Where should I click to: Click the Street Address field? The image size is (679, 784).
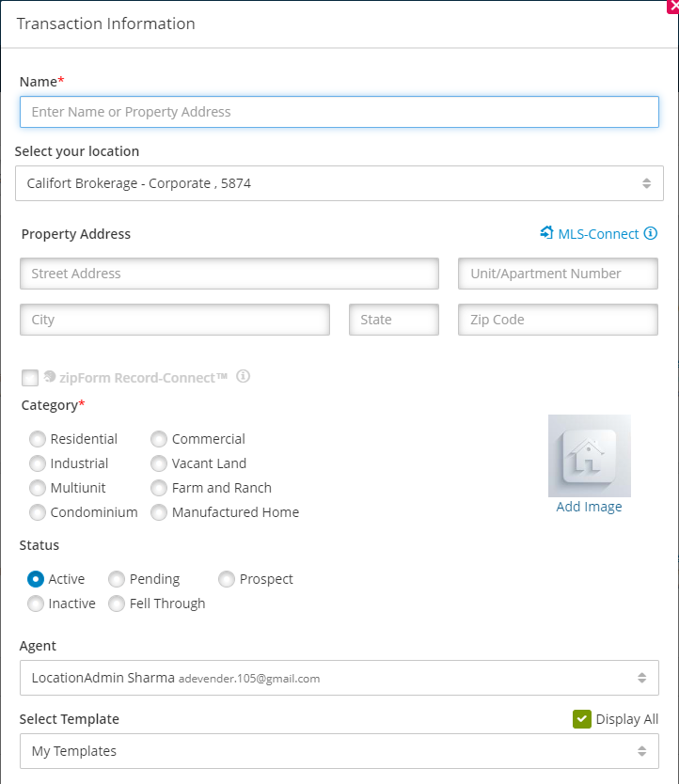coord(229,274)
